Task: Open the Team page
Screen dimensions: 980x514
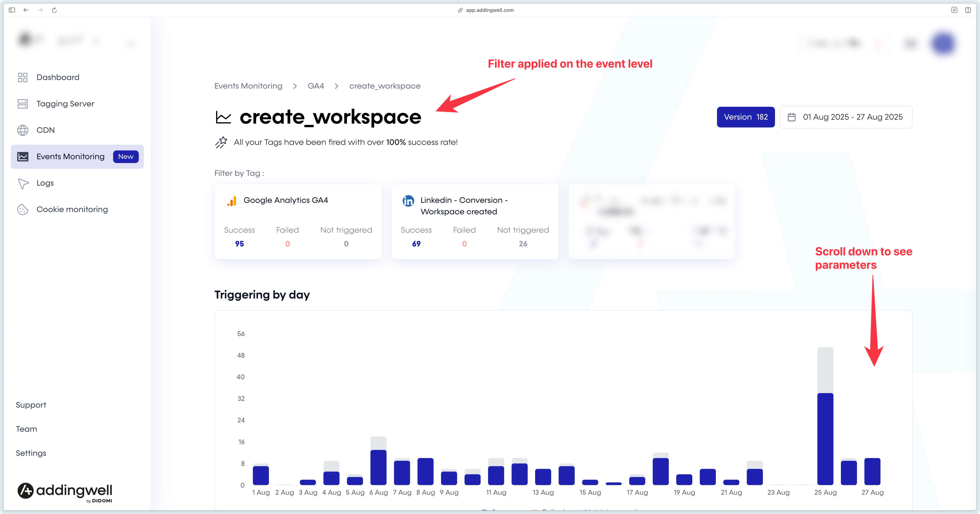Action: [x=26, y=429]
